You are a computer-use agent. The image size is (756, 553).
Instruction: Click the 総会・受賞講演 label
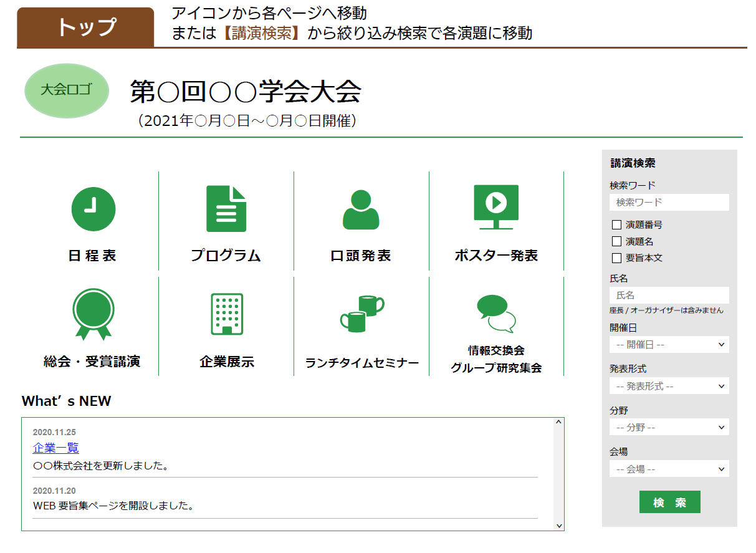[92, 362]
